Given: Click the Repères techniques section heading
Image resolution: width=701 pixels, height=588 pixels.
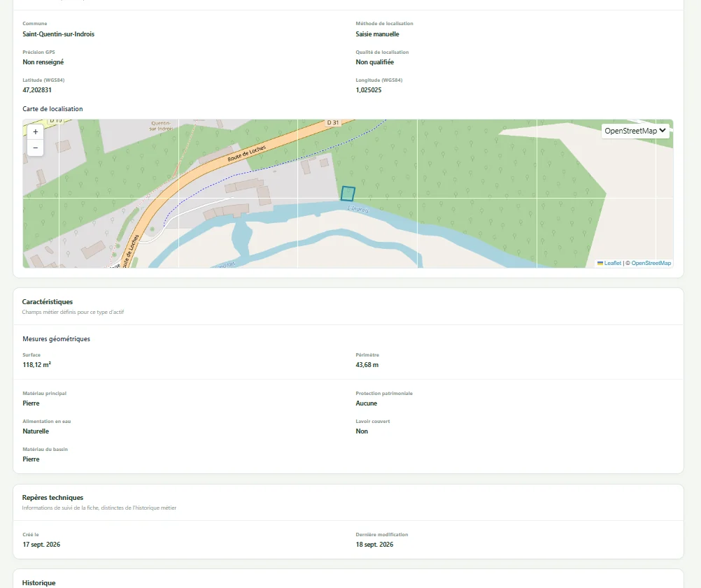Looking at the screenshot, I should tap(52, 497).
